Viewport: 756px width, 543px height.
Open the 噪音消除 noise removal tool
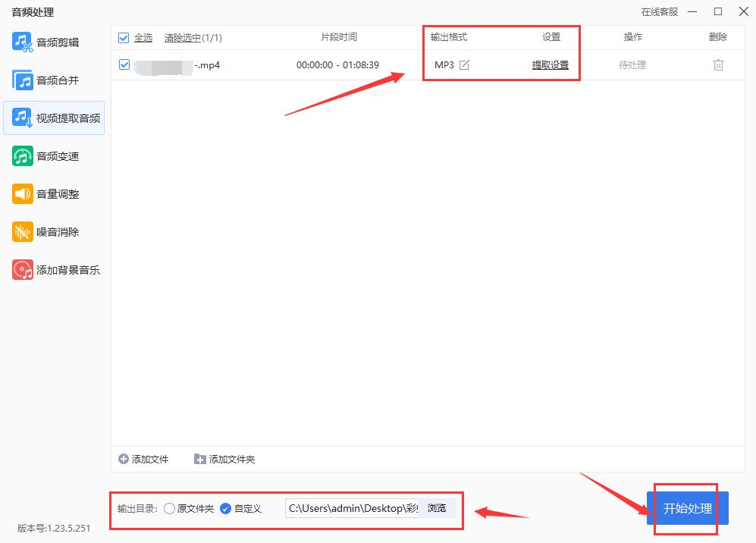point(45,231)
